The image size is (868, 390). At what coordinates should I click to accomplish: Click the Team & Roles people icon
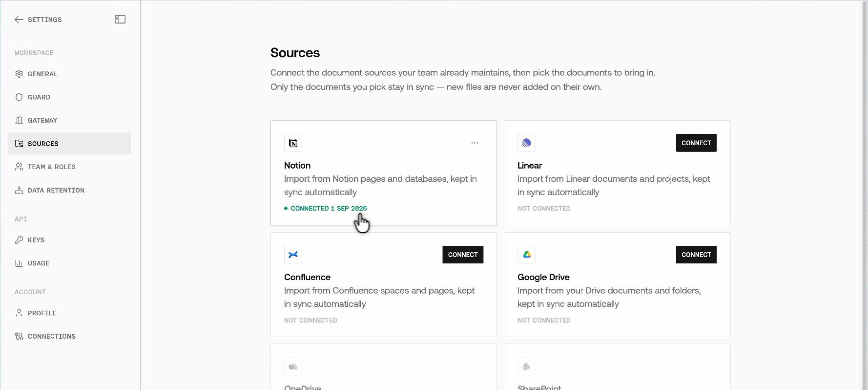19,167
